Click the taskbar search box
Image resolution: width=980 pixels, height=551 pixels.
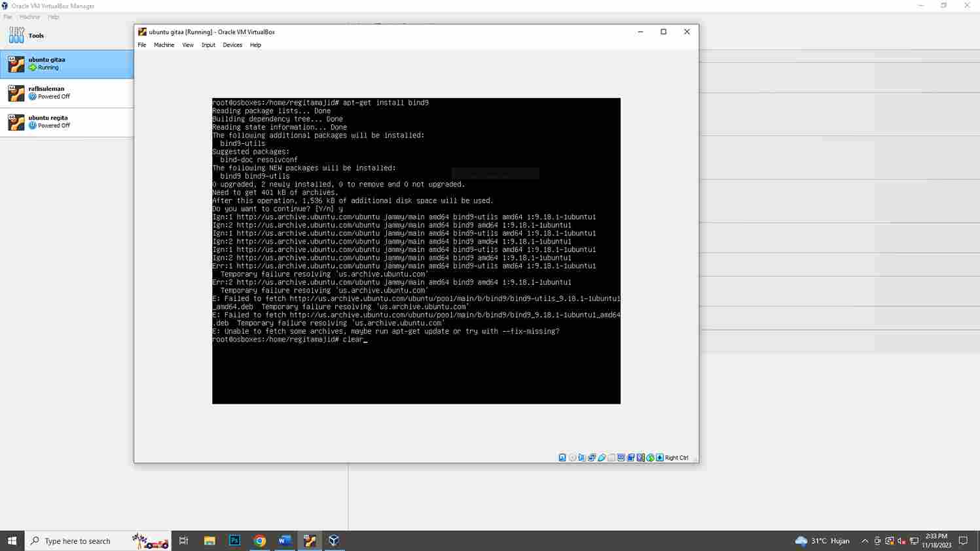coord(98,541)
